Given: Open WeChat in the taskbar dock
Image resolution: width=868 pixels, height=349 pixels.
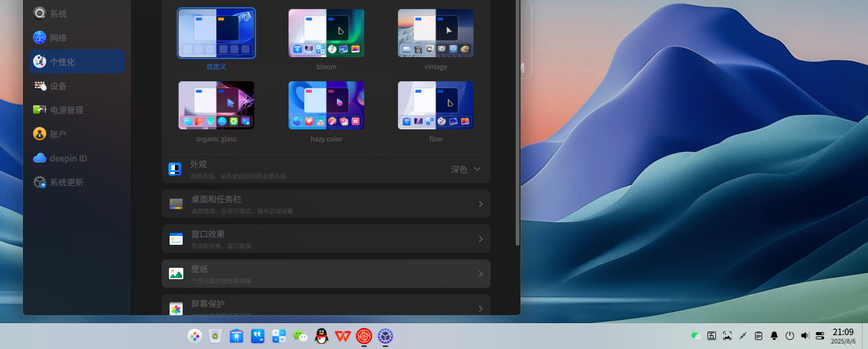Looking at the screenshot, I should point(300,336).
